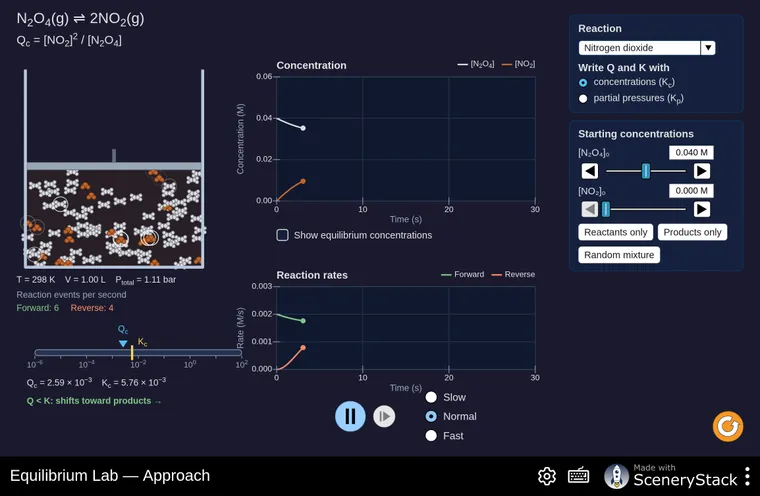The height and width of the screenshot is (496, 760).
Task: Decrease N2O4 starting concentration with left arrow
Action: [589, 171]
